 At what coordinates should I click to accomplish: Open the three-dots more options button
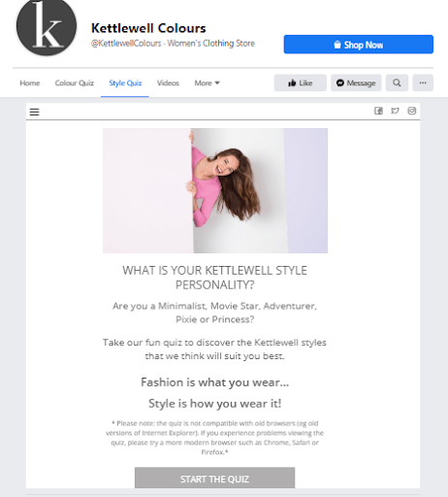click(x=423, y=83)
